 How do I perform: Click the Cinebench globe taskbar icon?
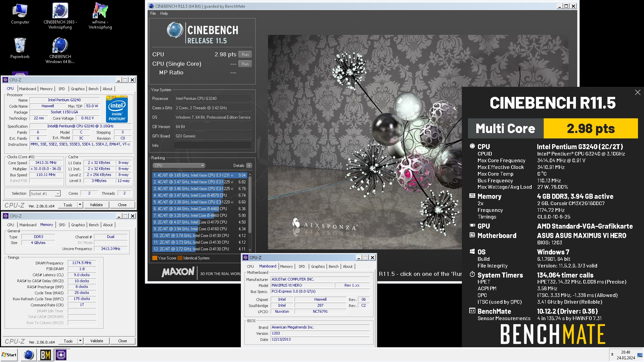click(x=29, y=355)
